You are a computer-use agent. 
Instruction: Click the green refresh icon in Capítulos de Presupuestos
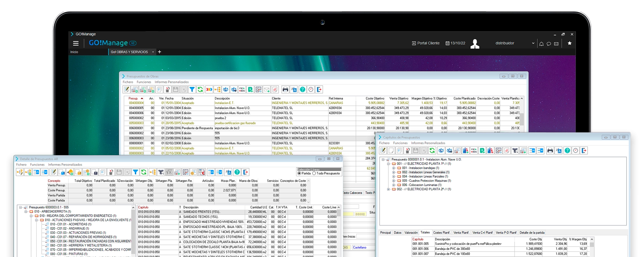click(432, 151)
